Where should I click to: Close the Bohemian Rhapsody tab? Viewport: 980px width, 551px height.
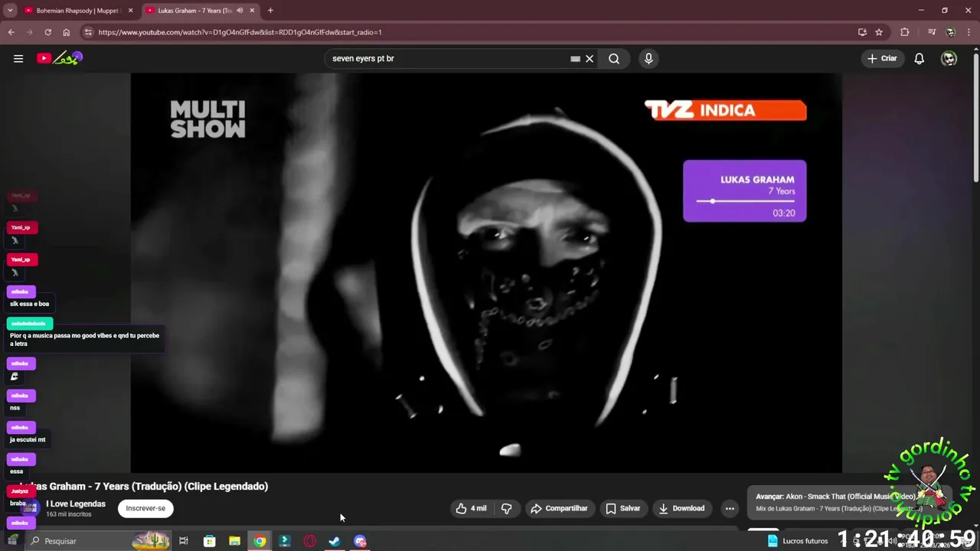click(x=130, y=11)
